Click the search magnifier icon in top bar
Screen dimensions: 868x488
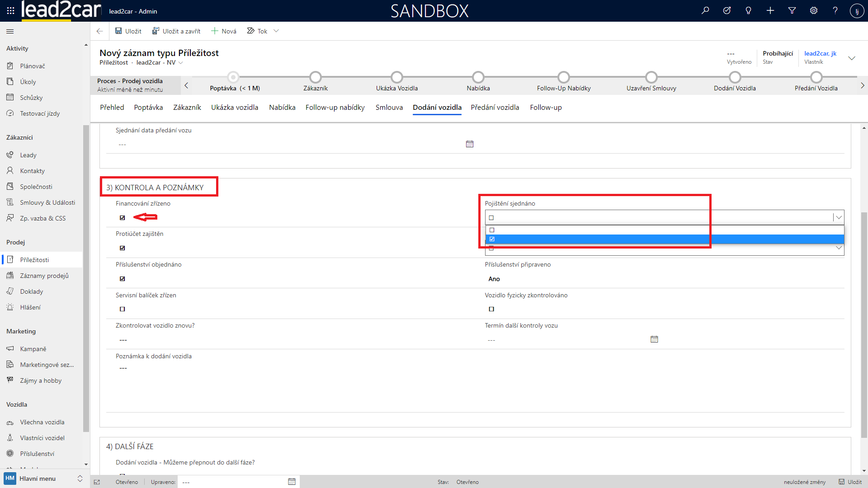point(705,11)
